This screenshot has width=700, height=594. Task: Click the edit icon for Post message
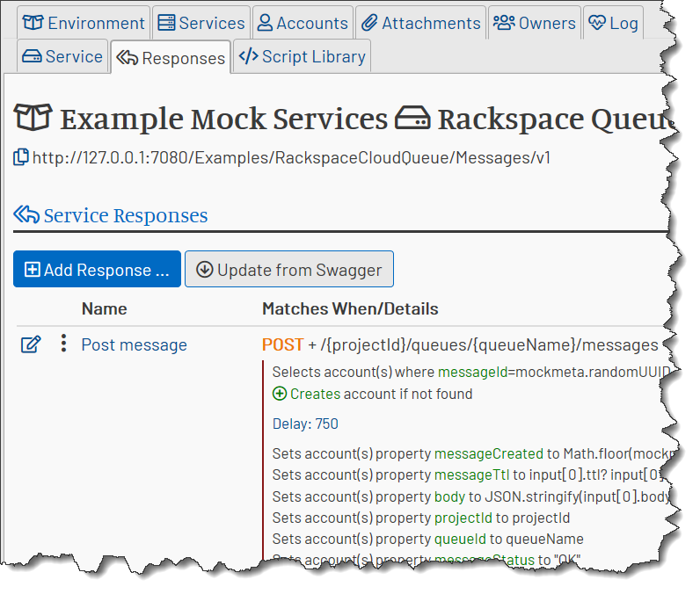click(x=31, y=344)
